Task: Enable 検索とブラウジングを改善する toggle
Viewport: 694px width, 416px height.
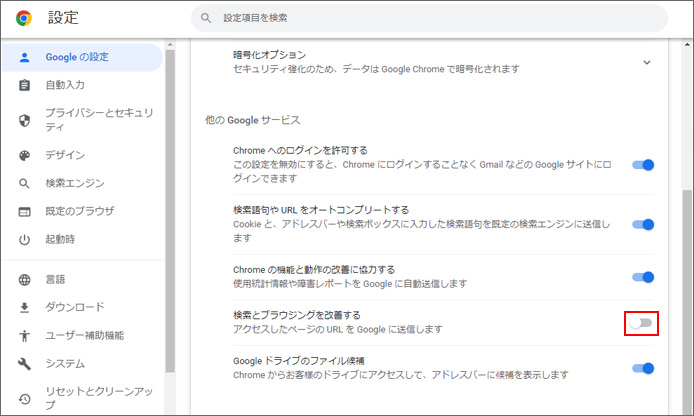Action: (641, 323)
